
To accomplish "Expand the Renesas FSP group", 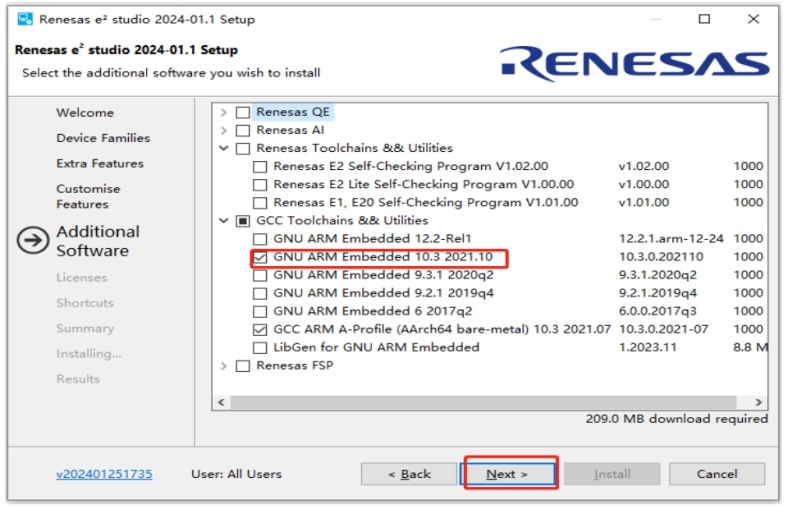I will coord(224,366).
